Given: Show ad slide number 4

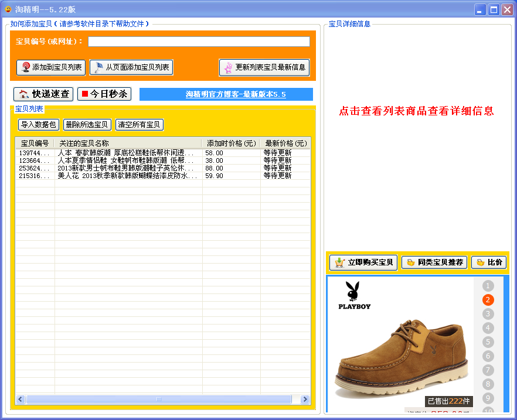Looking at the screenshot, I should [488, 328].
